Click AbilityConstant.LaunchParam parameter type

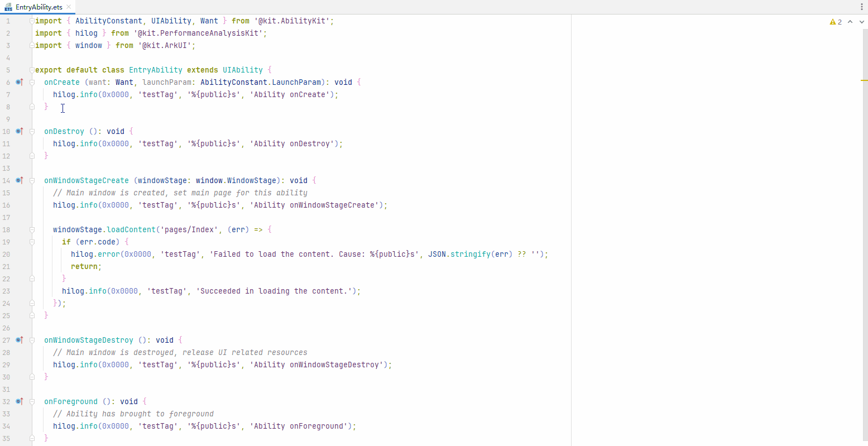tap(261, 82)
